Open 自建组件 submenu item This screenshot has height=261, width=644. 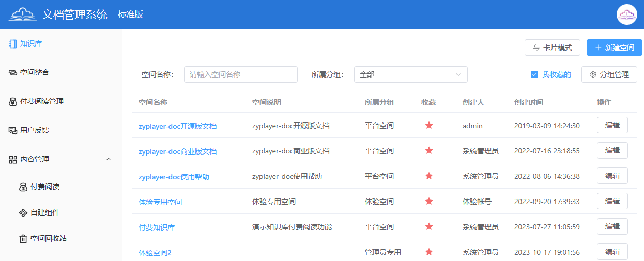61,212
